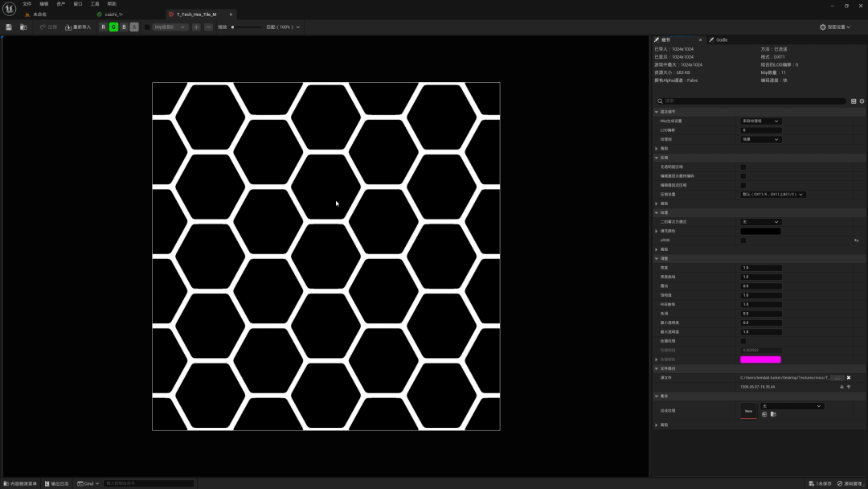Viewport: 868px width, 489px height.
Task: Click use selected asset arrow icon
Action: [764, 414]
